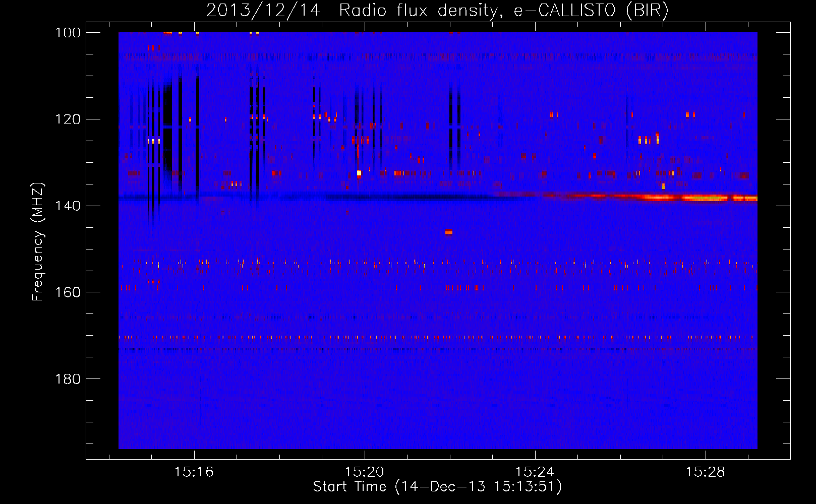The image size is (816, 504).
Task: Click the 160 frequency tick label
Action: 68,292
